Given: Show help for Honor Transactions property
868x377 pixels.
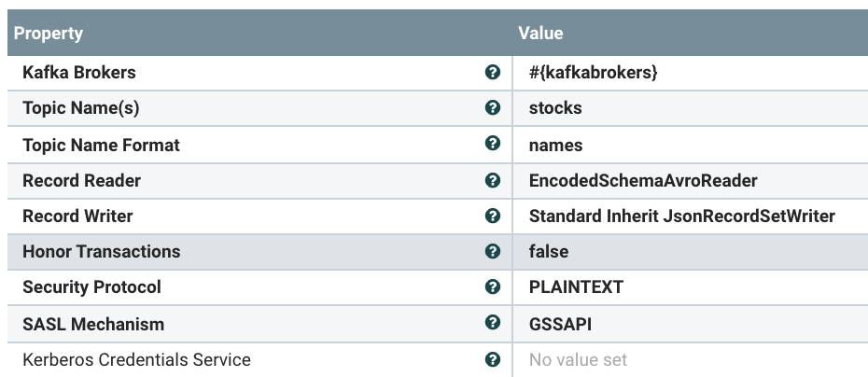Looking at the screenshot, I should point(493,251).
